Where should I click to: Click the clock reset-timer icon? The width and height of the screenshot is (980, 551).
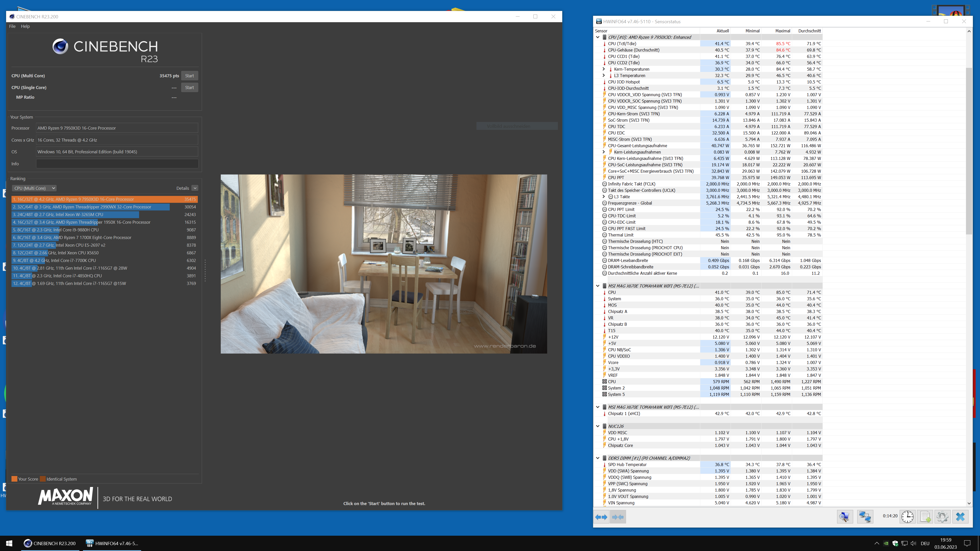point(907,517)
